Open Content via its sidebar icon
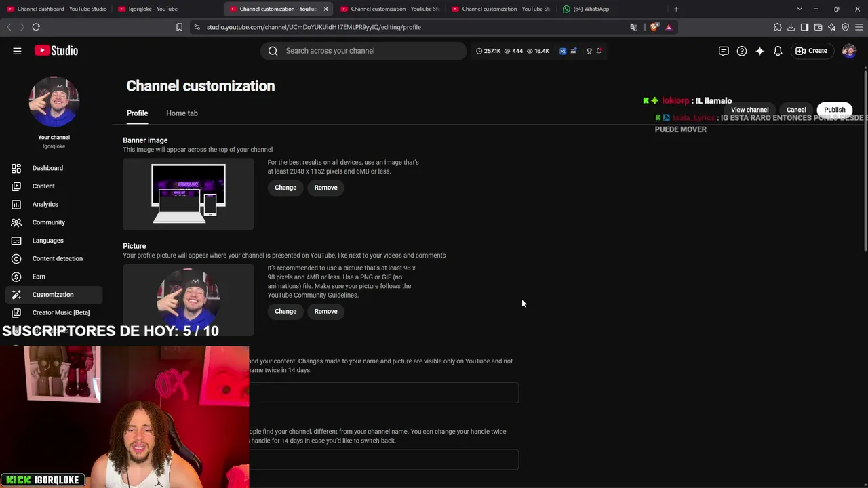Screen dimensions: 868x488 point(16,186)
